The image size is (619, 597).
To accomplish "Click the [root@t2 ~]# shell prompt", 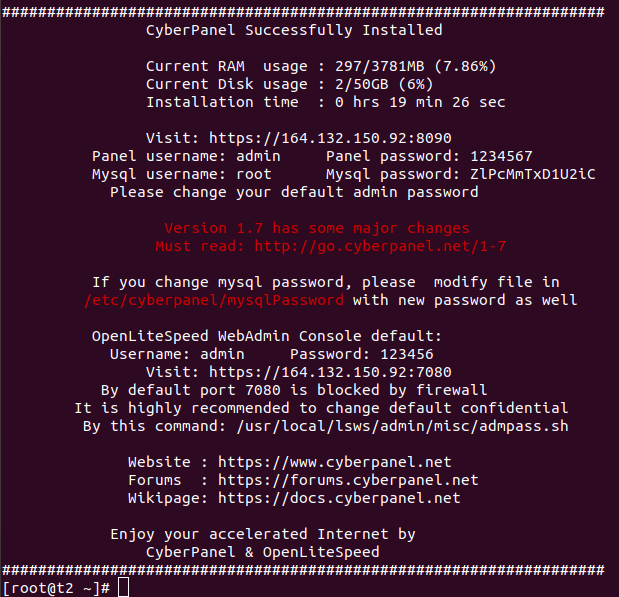I will click(x=56, y=587).
